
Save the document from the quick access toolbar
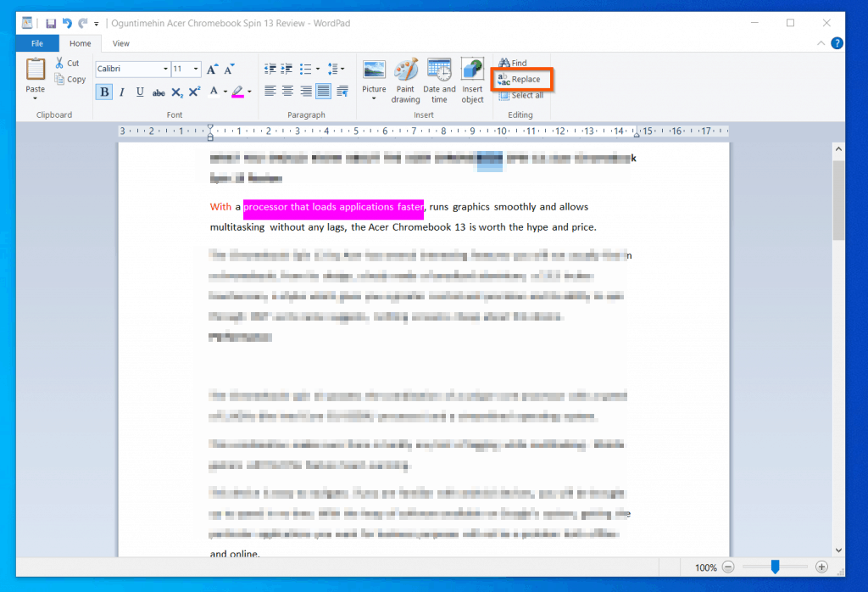point(53,23)
